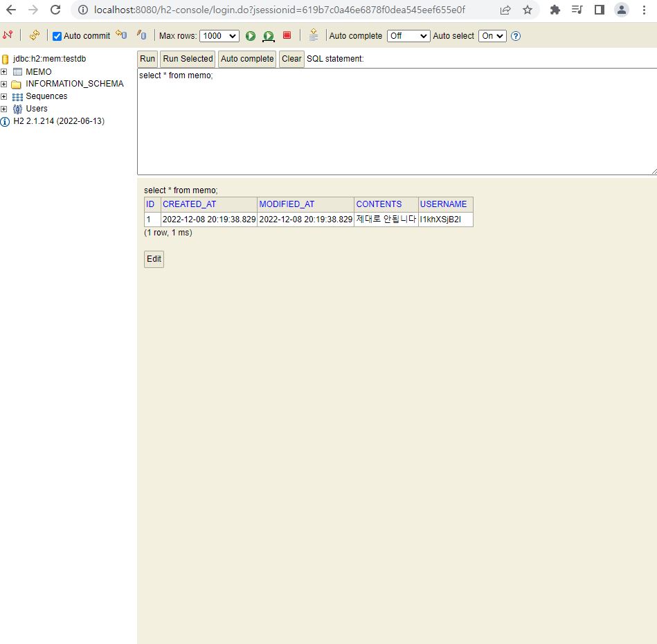Open the Help question mark icon

516,36
